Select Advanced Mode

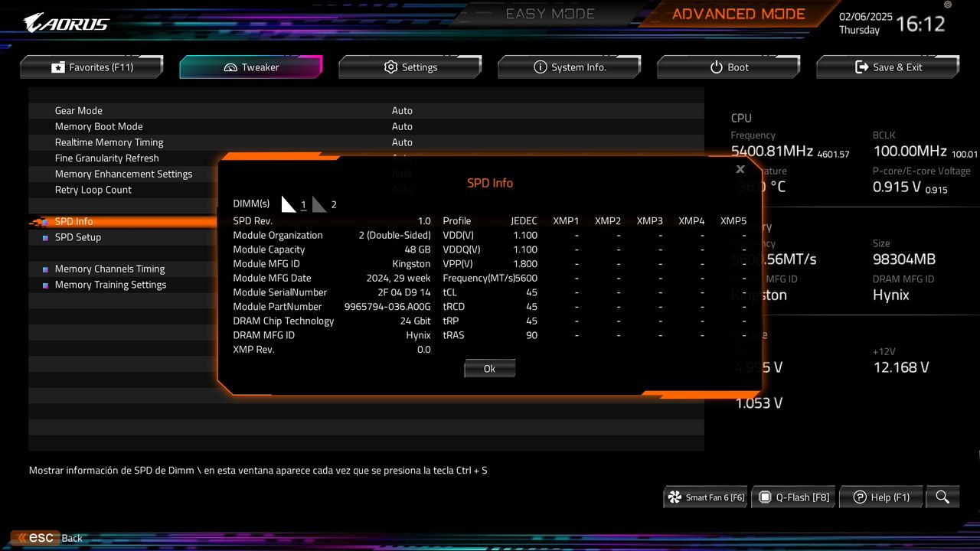[739, 14]
